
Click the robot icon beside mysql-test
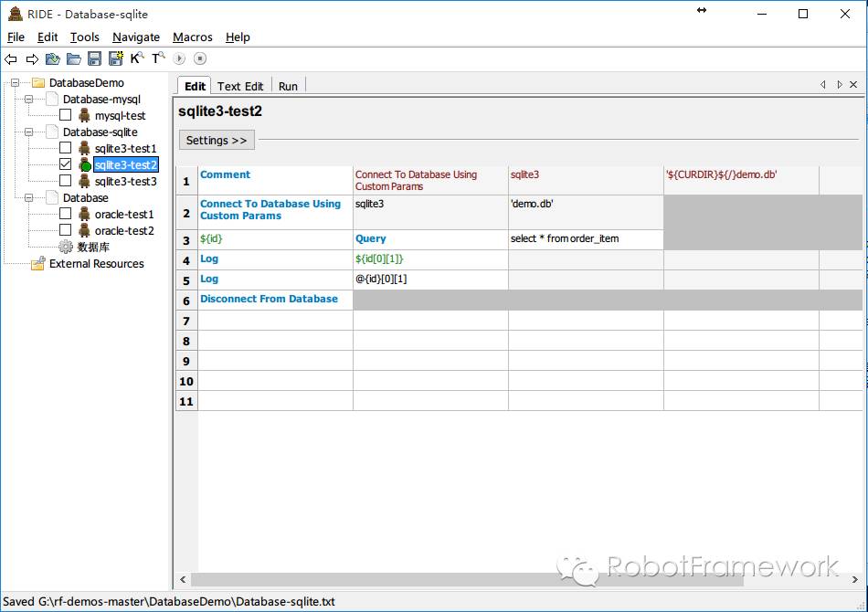point(84,115)
